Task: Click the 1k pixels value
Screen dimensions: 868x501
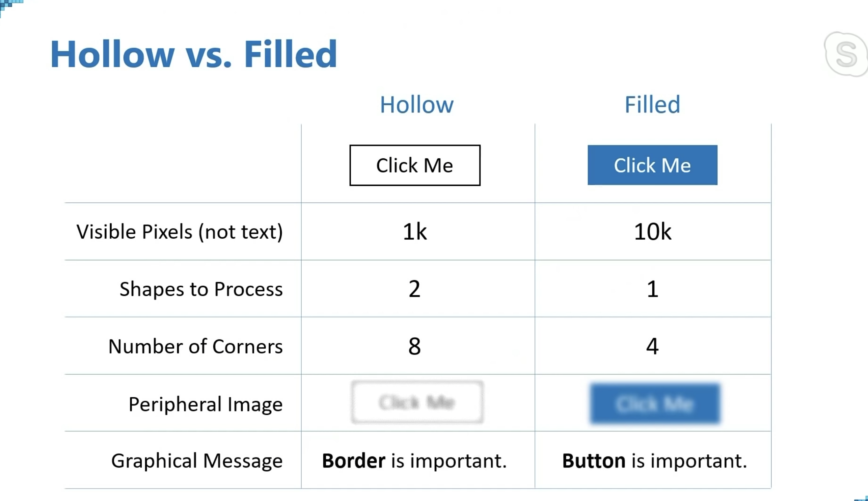Action: coord(415,232)
